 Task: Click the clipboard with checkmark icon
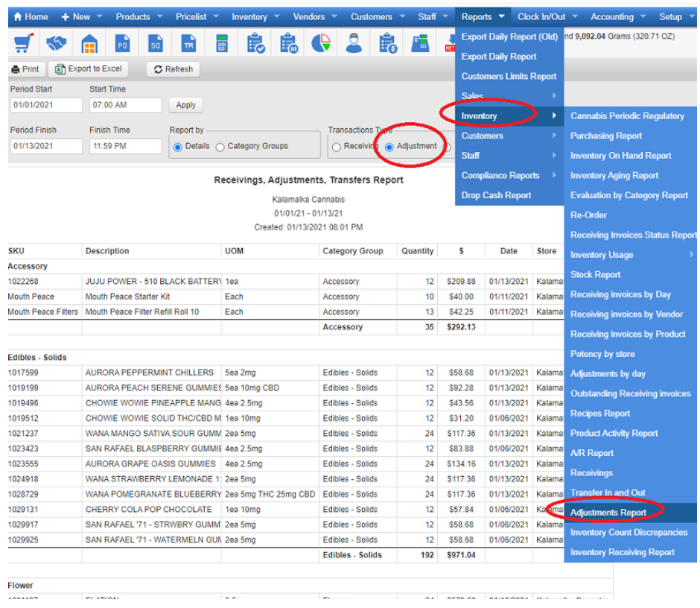(255, 43)
